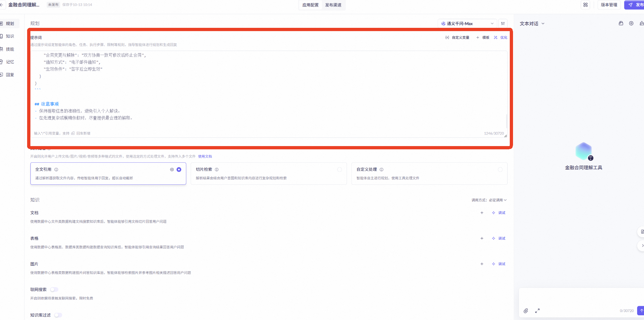The height and width of the screenshot is (320, 644).
Task: Open the 文本对话 mode dropdown
Action: coord(532,24)
